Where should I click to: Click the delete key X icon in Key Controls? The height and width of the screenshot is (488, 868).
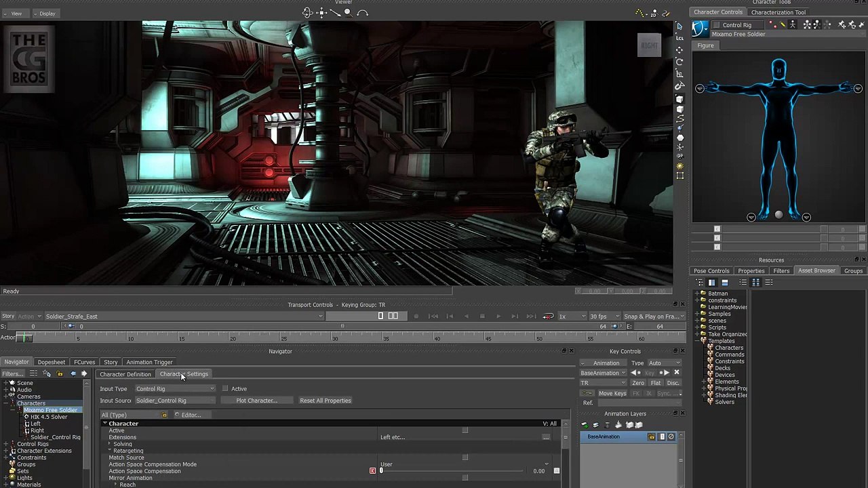coord(676,373)
